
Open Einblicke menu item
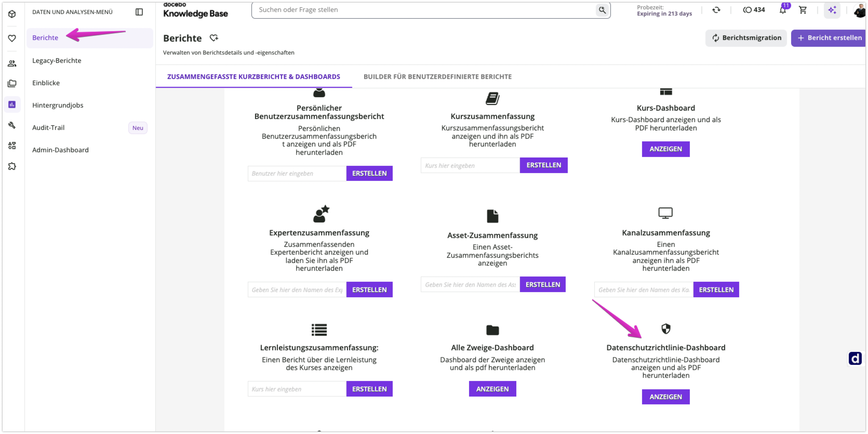46,83
